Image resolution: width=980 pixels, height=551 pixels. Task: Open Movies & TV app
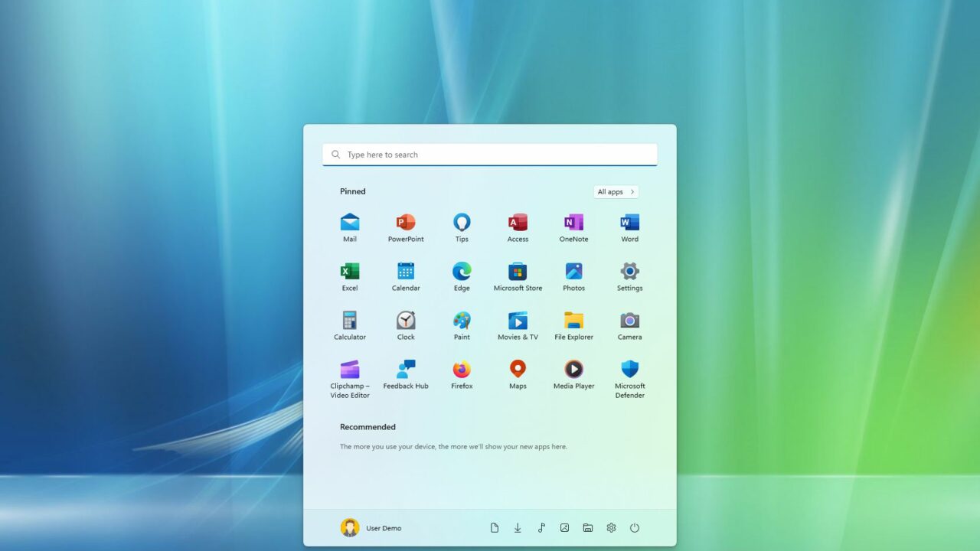[518, 326]
